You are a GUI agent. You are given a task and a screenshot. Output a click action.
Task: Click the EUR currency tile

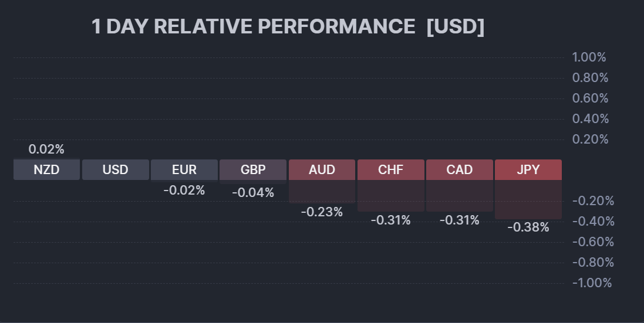click(184, 170)
